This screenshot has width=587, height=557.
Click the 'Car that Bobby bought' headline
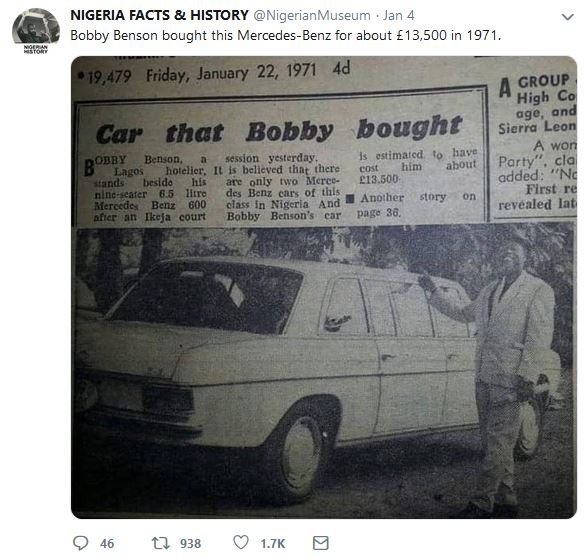(x=279, y=130)
